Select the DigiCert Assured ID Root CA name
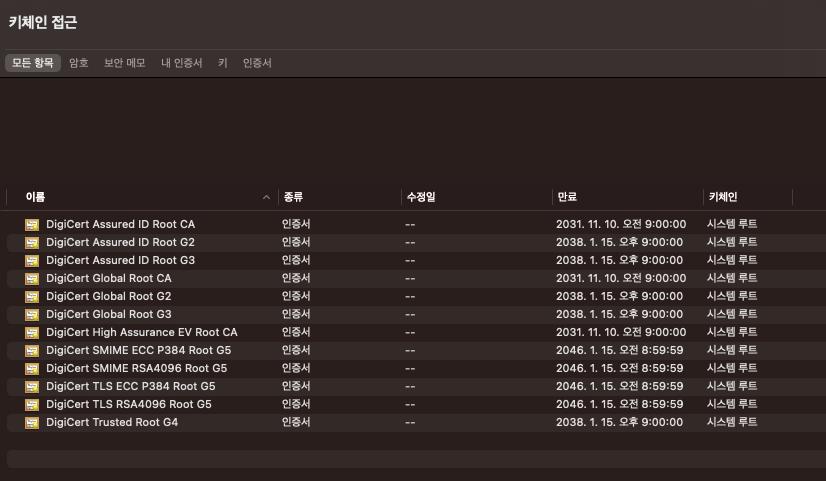Viewport: 826px width, 481px height. [121, 224]
